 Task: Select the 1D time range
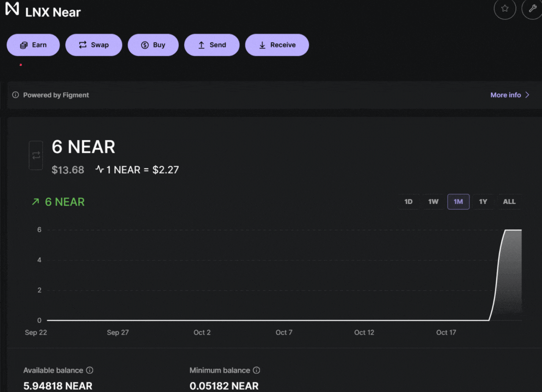point(408,202)
